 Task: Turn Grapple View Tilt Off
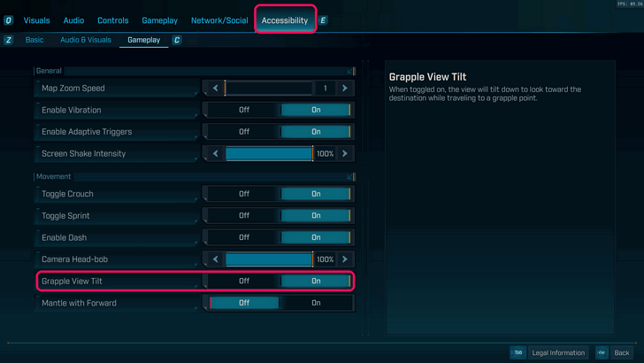244,281
